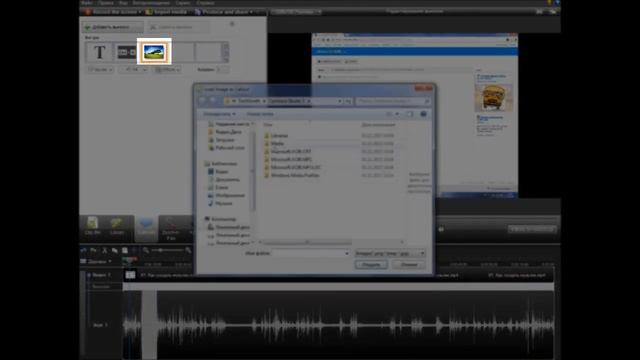The height and width of the screenshot is (360, 640).
Task: Select Рабочий стол in dialog sidebar
Action: pos(227,148)
